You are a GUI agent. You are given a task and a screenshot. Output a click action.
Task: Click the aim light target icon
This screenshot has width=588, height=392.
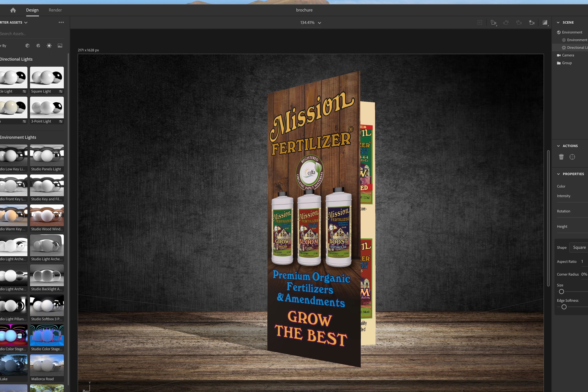[x=572, y=157]
